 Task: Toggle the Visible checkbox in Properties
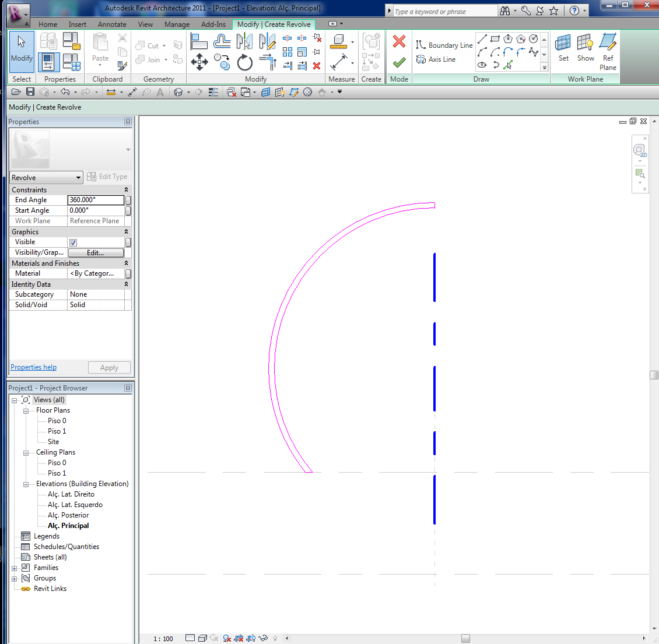(x=73, y=242)
